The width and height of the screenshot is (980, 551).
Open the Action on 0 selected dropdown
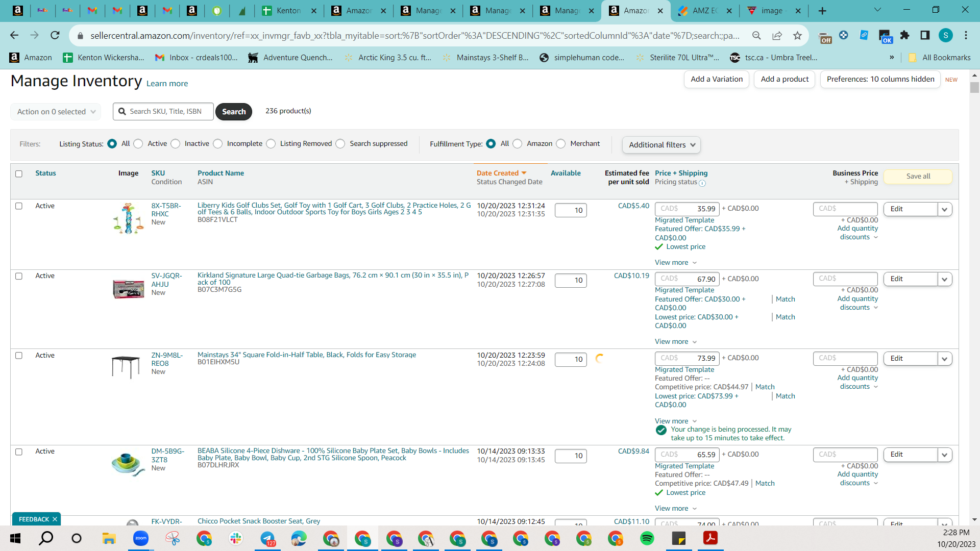tap(56, 112)
